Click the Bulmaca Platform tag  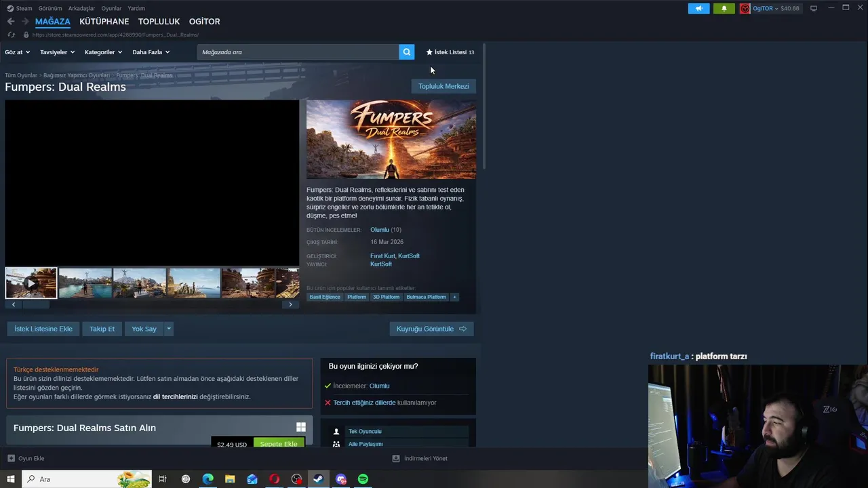coord(427,297)
